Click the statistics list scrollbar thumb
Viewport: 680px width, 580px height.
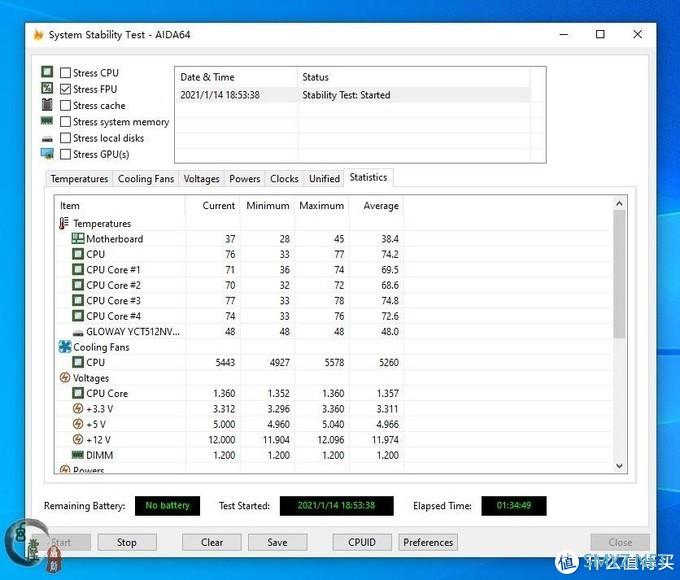[x=619, y=274]
